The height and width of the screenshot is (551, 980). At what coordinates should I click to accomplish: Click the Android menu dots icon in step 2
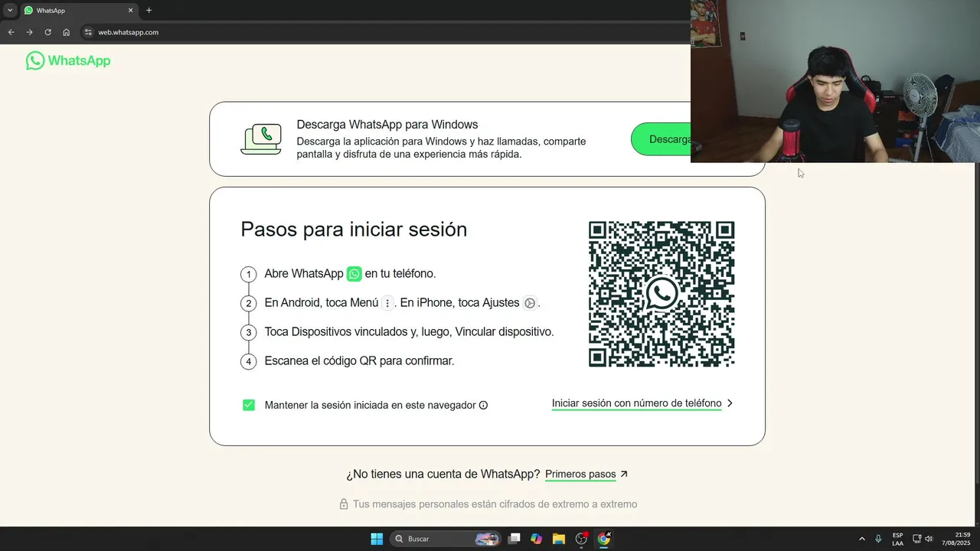(x=387, y=303)
